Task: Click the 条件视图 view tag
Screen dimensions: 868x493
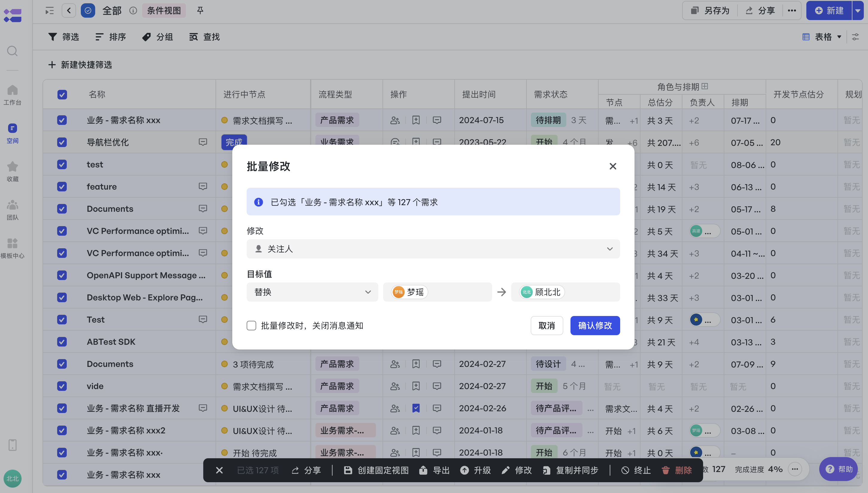Action: [164, 10]
